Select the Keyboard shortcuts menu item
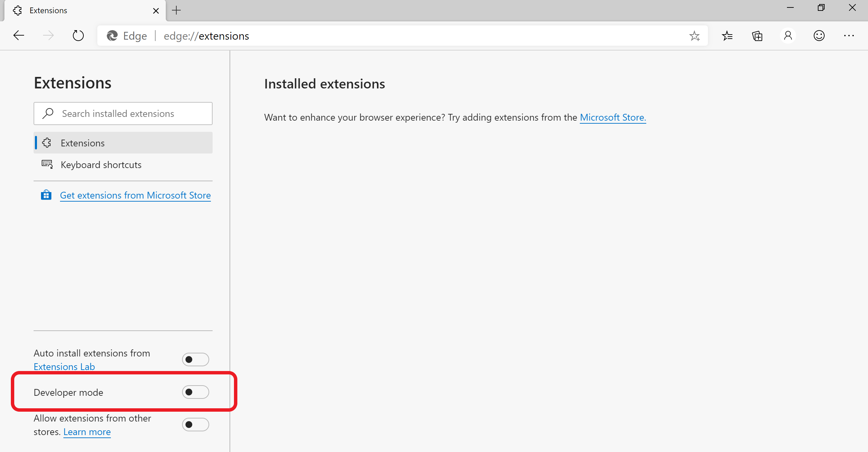The image size is (868, 452). click(101, 165)
